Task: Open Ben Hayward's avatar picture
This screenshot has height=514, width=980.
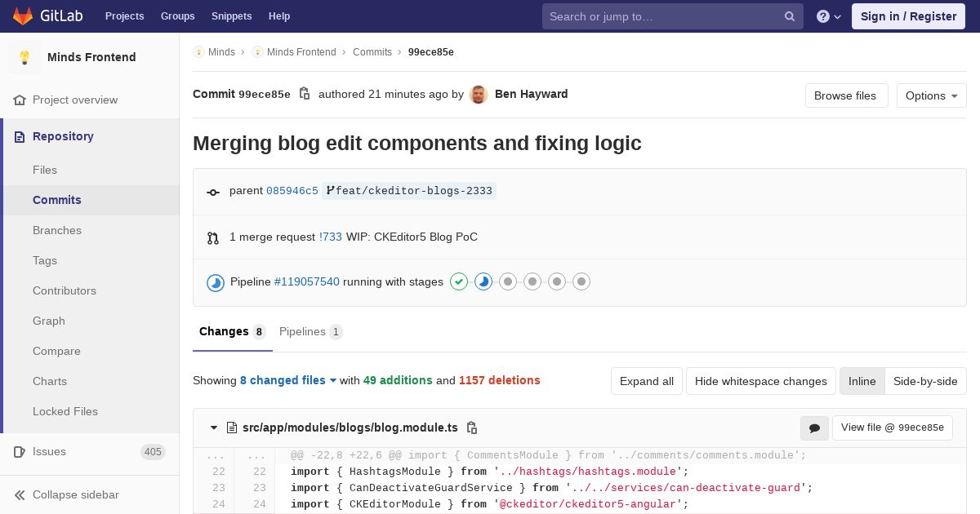Action: pos(479,95)
